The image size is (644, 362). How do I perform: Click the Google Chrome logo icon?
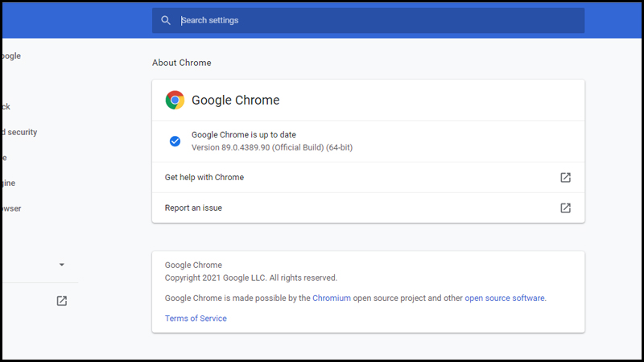[175, 100]
